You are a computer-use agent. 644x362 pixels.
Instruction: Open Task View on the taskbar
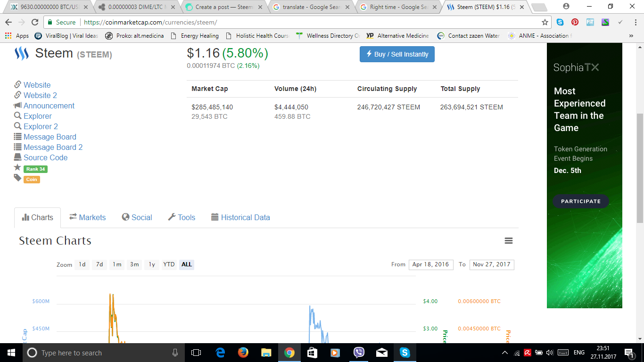(x=196, y=353)
